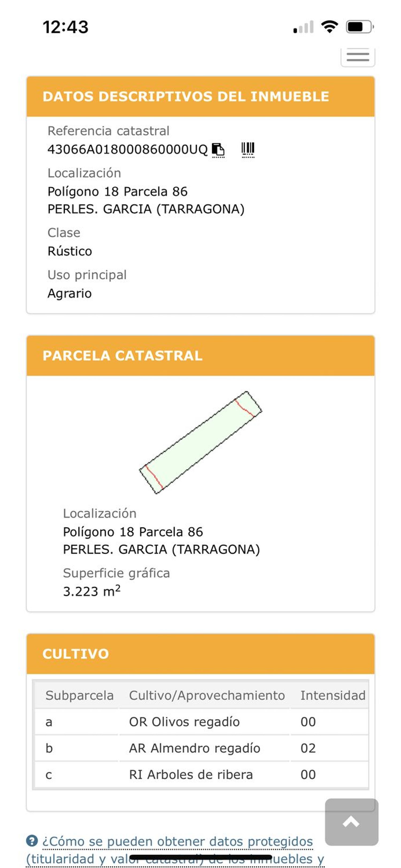The image size is (401, 868).
Task: Tap the Wi-Fi status icon
Action: tap(330, 27)
